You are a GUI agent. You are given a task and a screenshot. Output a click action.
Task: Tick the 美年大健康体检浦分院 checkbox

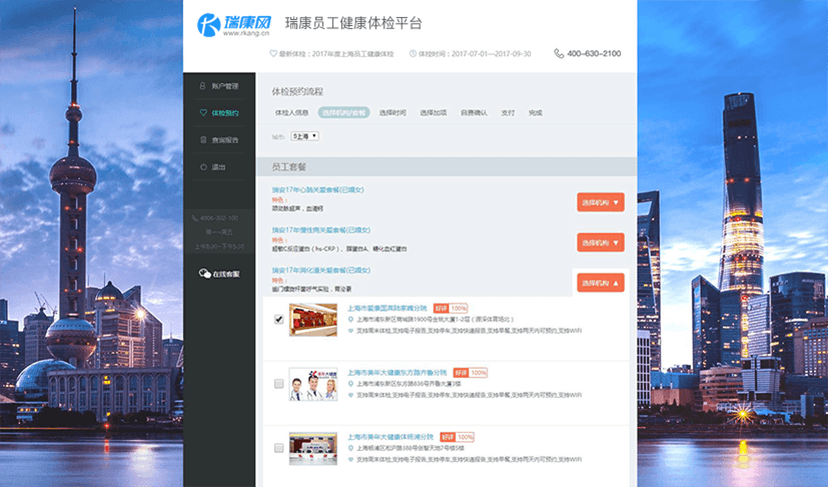[279, 449]
